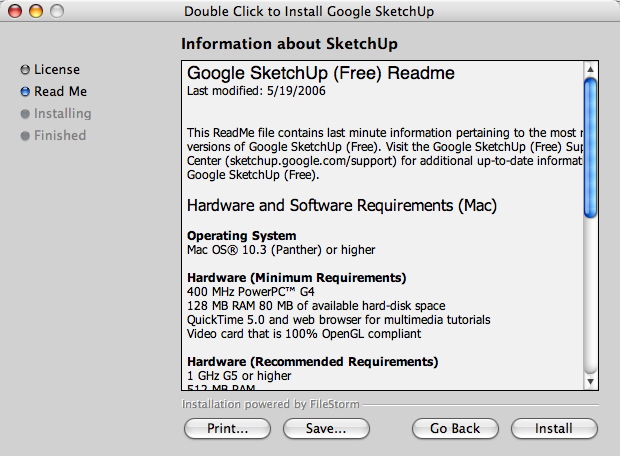Click the 'Google SketchUp (Free) Readme' heading
The height and width of the screenshot is (456, 620).
(321, 74)
